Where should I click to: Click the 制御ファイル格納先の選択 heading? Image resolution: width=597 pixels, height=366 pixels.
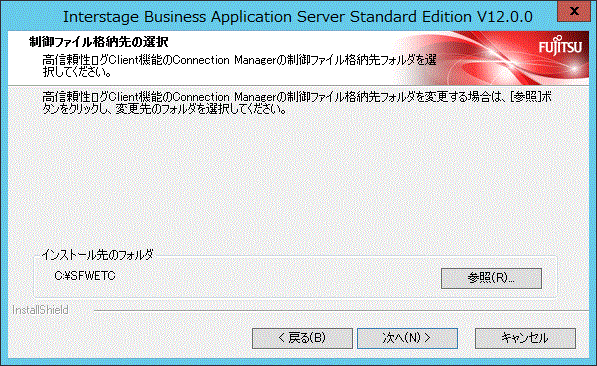pos(99,42)
